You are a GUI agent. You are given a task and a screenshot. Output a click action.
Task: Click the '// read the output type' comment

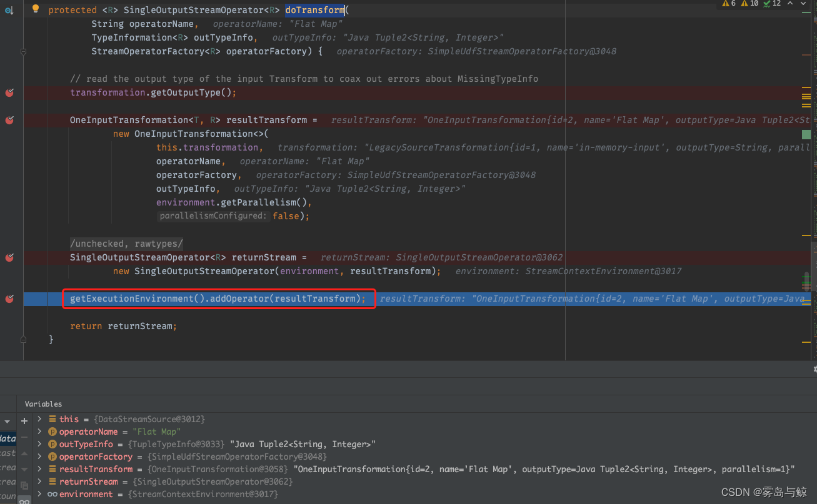pyautogui.click(x=304, y=79)
